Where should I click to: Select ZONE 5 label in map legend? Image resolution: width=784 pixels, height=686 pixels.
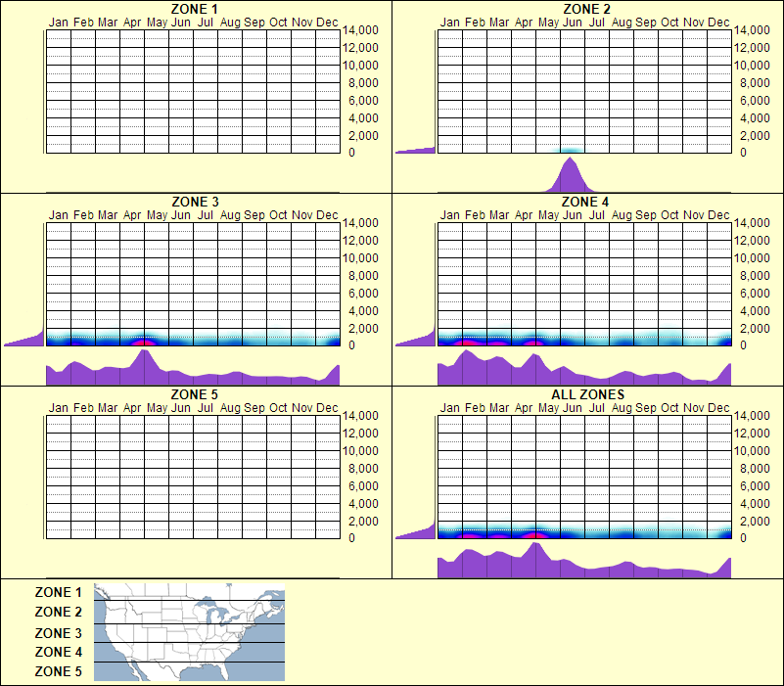click(x=58, y=671)
